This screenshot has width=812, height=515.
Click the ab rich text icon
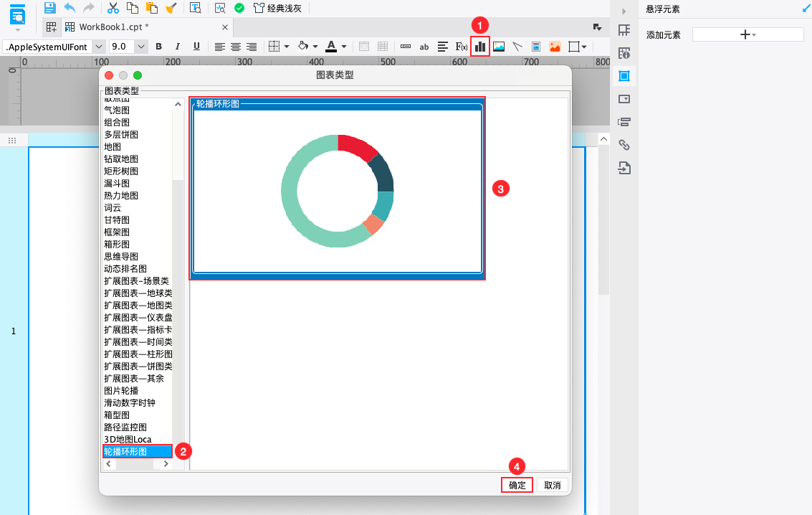[424, 47]
